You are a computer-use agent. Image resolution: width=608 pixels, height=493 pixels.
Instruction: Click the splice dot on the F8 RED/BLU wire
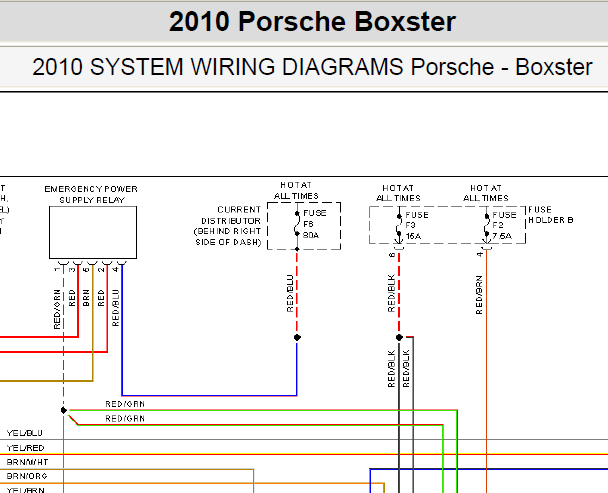[297, 337]
